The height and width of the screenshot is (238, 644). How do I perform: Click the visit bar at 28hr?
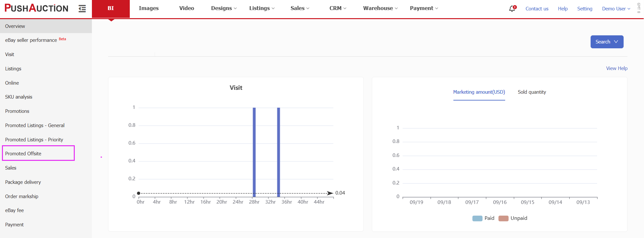click(x=254, y=152)
